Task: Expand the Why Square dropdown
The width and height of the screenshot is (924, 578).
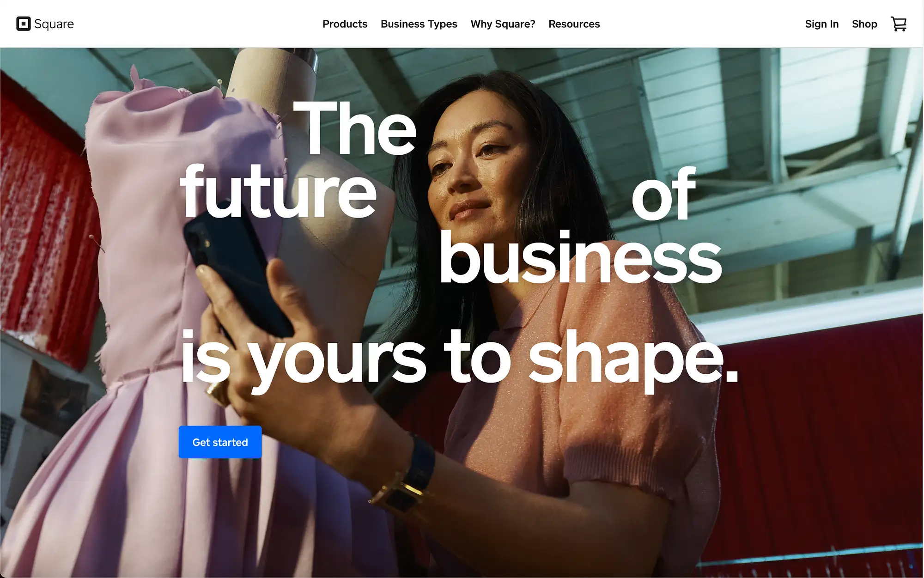Action: (503, 24)
